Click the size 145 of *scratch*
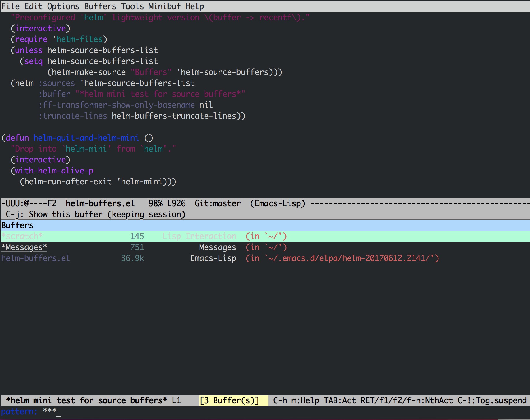The height and width of the screenshot is (420, 530). point(137,236)
